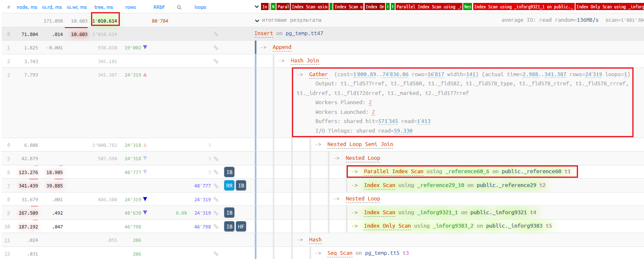Click row number 3
Image resolution: width=644 pixels, height=259 pixels.
[8, 75]
